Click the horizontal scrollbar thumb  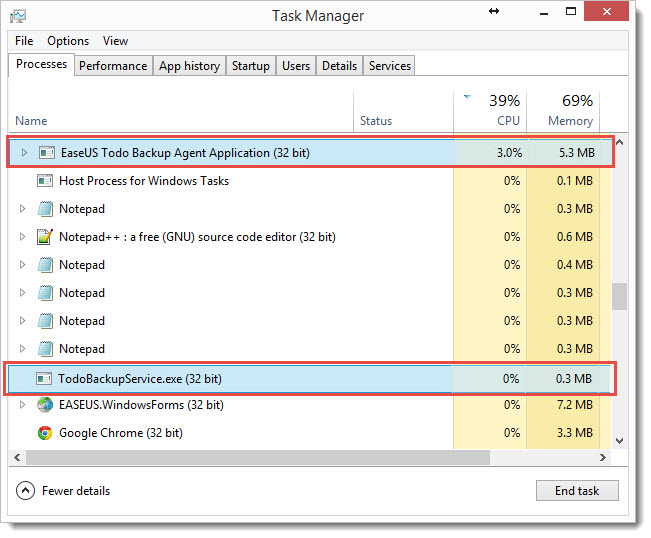point(258,457)
